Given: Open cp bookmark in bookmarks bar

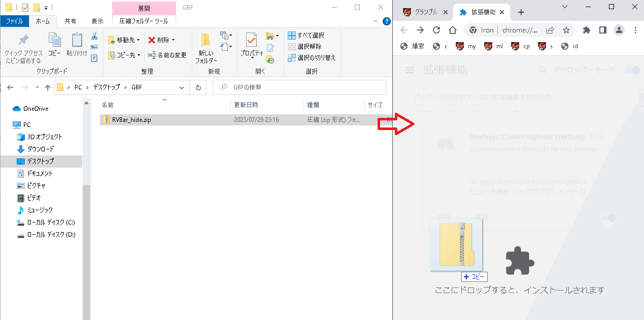Looking at the screenshot, I should [x=520, y=46].
